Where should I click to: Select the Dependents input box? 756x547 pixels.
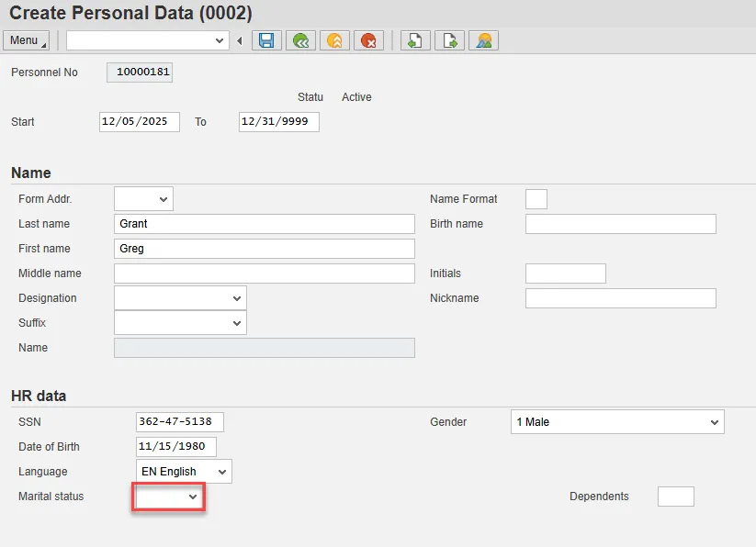pos(675,497)
